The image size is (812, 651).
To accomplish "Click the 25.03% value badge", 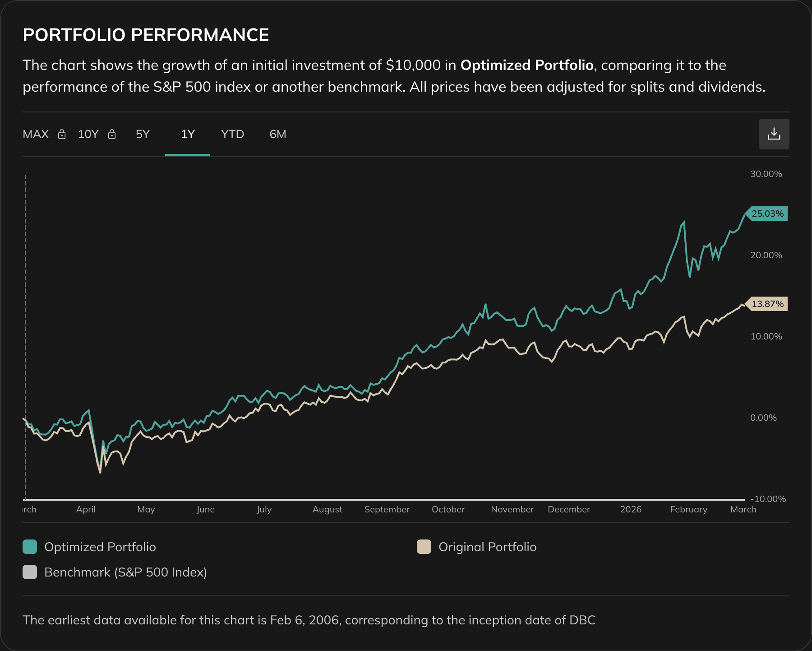I will pyautogui.click(x=767, y=214).
